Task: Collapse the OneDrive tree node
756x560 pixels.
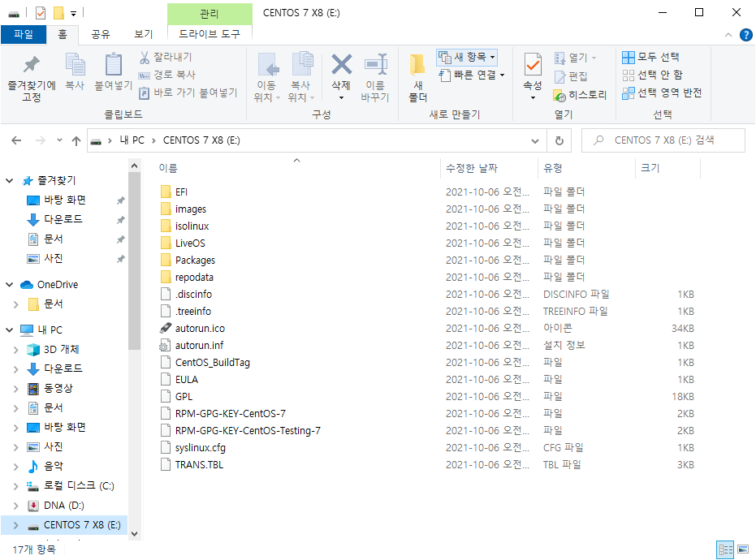Action: (x=9, y=285)
